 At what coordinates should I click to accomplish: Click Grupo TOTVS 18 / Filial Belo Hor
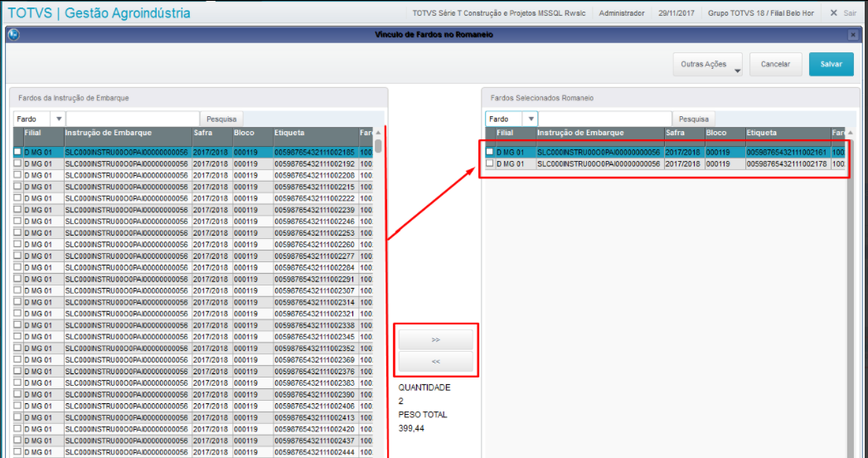tap(760, 12)
